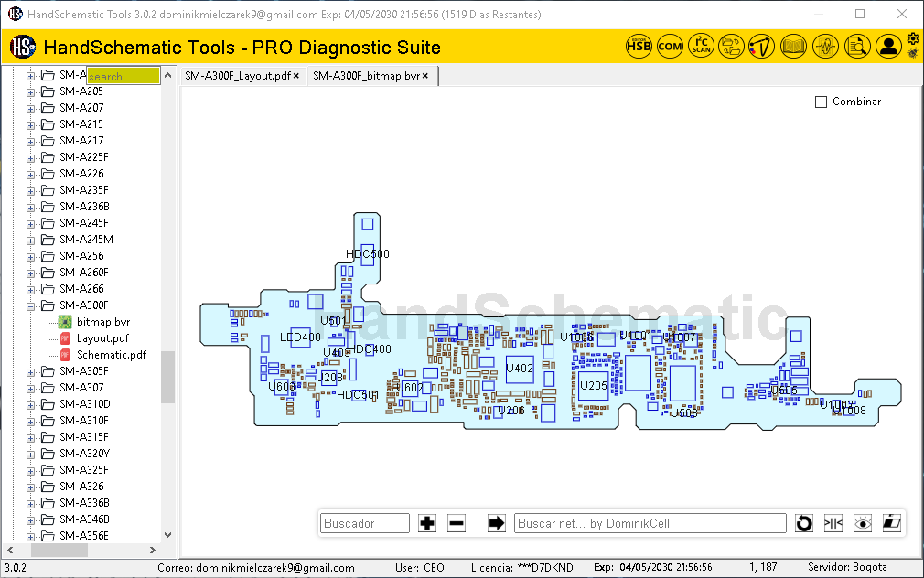The width and height of the screenshot is (924, 578).
Task: Click Servidor: Bogota in status bar
Action: [847, 567]
